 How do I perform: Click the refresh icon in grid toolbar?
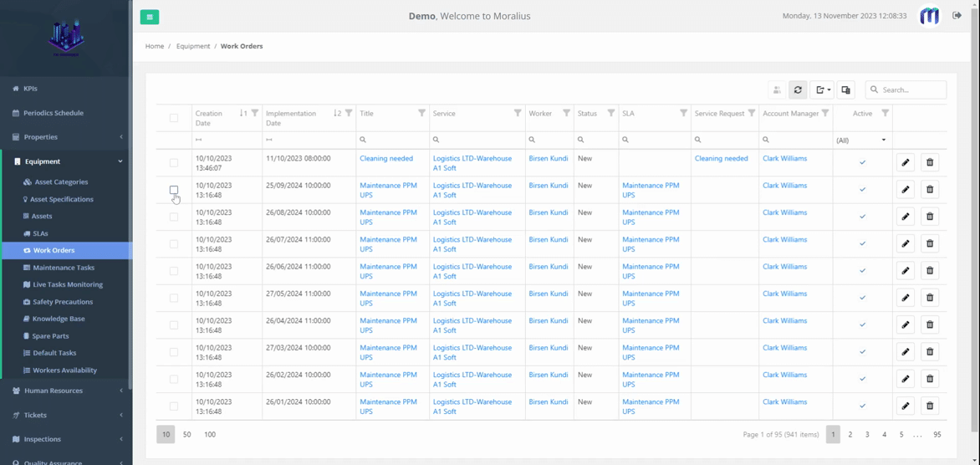click(x=798, y=89)
